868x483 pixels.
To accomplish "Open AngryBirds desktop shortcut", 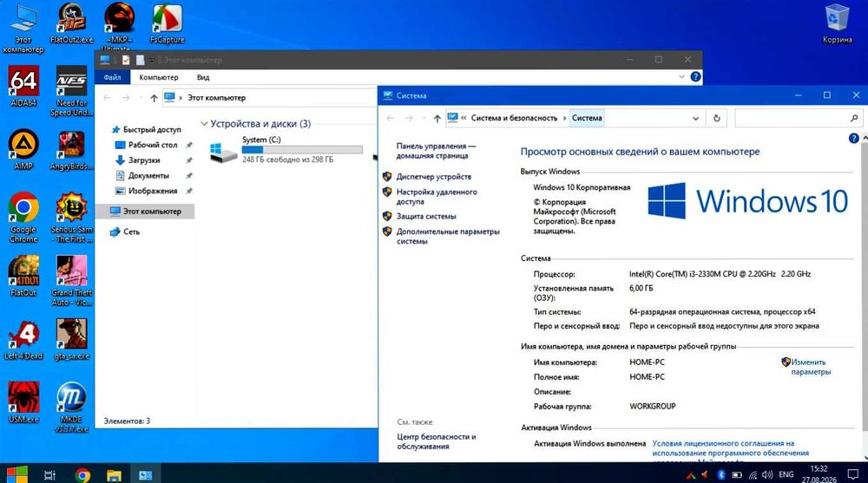I will [x=71, y=150].
